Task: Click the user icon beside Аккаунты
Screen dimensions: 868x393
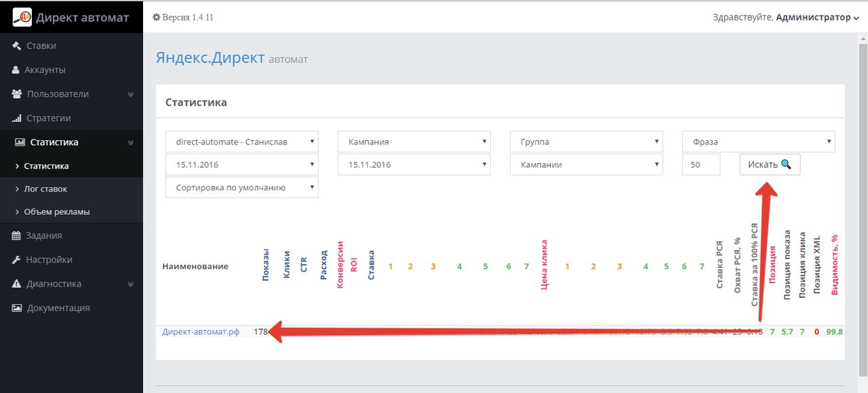Action: pyautogui.click(x=16, y=70)
